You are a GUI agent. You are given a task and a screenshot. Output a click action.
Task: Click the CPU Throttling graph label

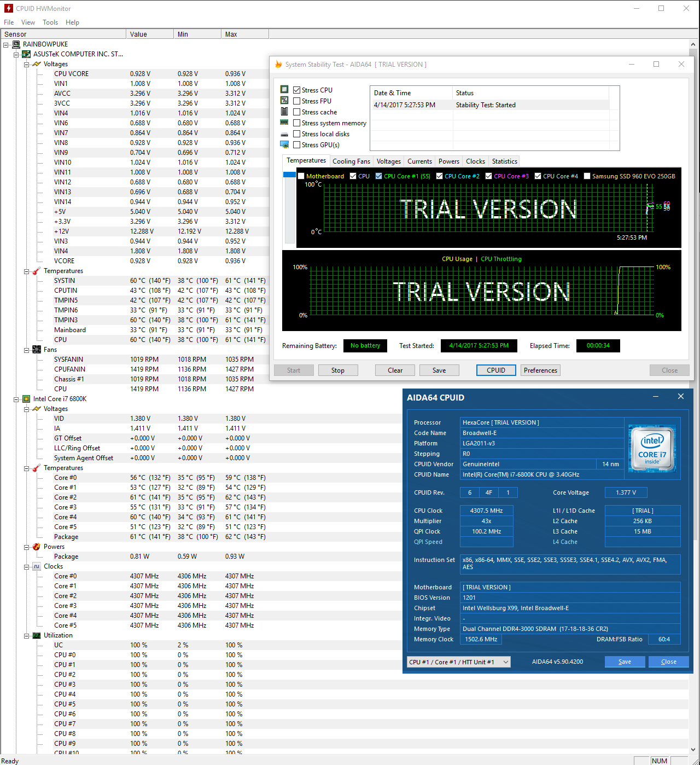coord(501,259)
